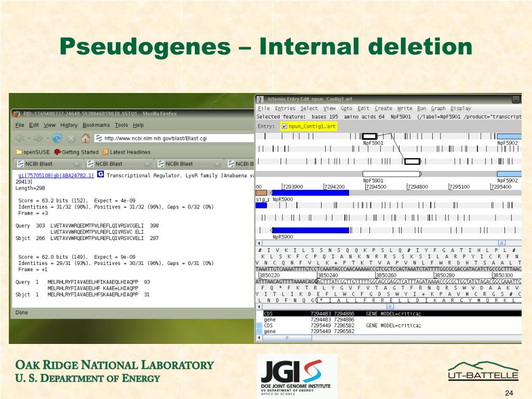Open the Firefox Bookmarks menu

[x=96, y=125]
